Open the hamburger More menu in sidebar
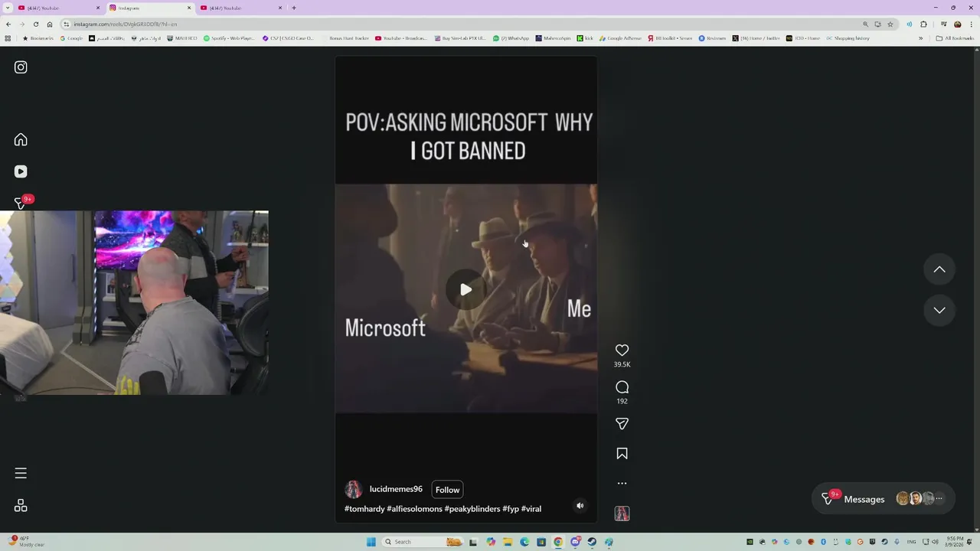 point(21,473)
